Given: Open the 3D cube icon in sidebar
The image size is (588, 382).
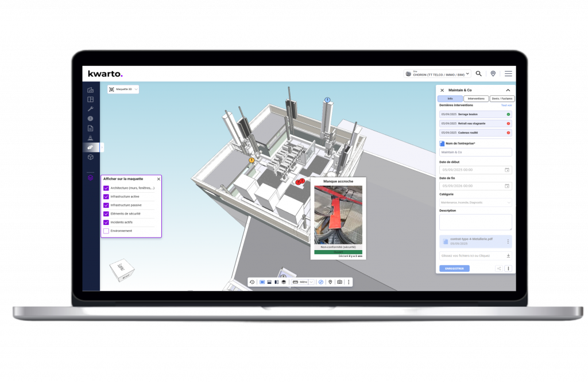Looking at the screenshot, I should pos(91,157).
